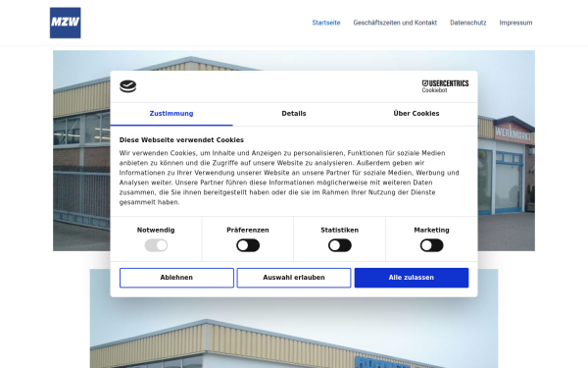
Task: Click the Präferenzen category label
Action: (x=248, y=231)
